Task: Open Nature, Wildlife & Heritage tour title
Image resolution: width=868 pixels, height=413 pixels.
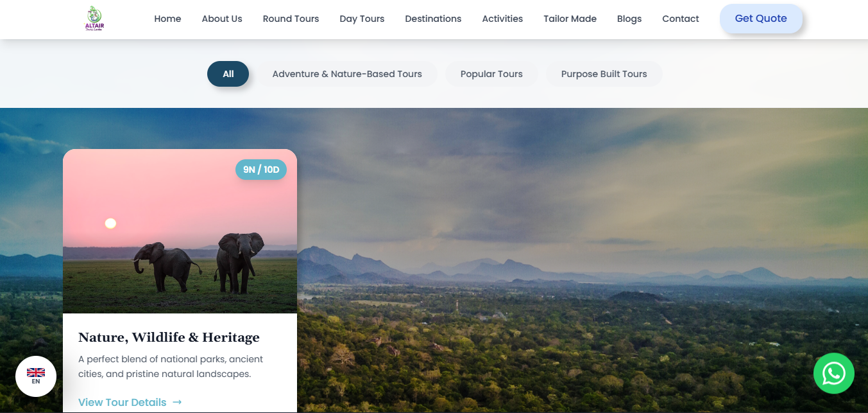Action: 169,337
